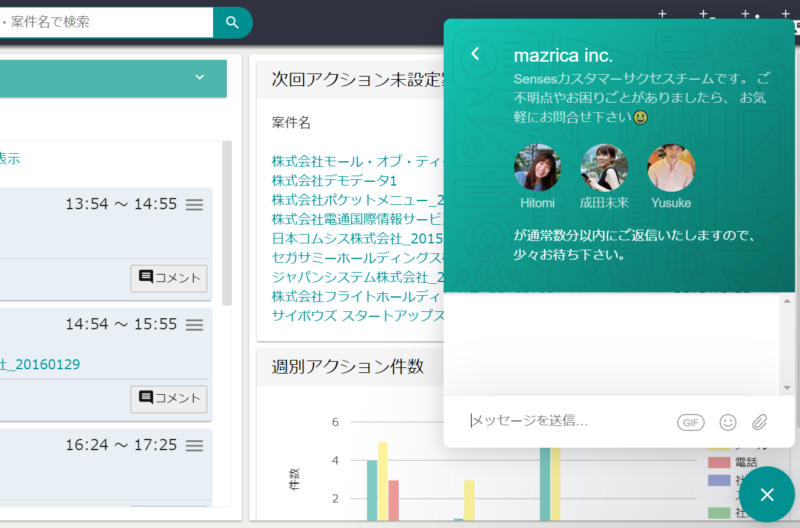Click コメント button under 14:54 entry
Image resolution: width=800 pixels, height=528 pixels.
pyautogui.click(x=169, y=398)
